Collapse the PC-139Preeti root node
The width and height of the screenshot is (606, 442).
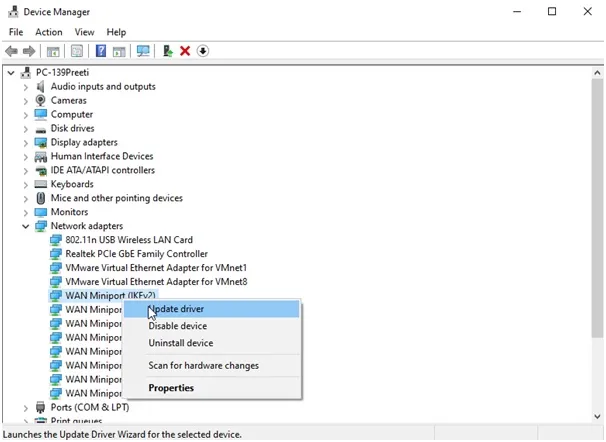coord(11,73)
